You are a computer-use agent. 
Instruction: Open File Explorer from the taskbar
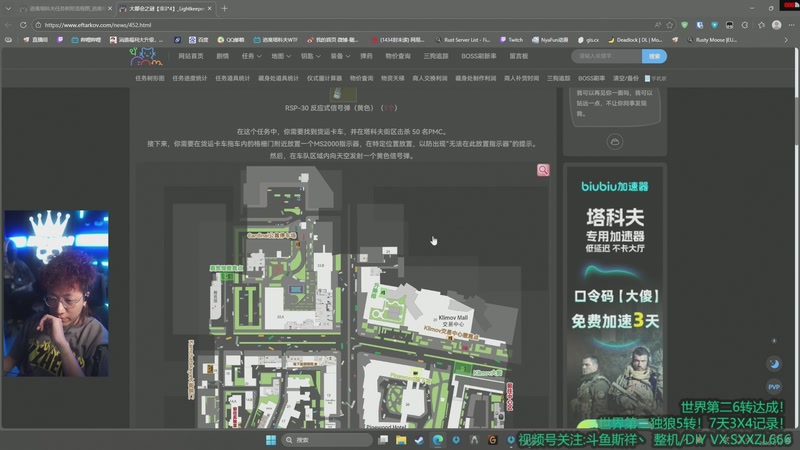point(401,440)
